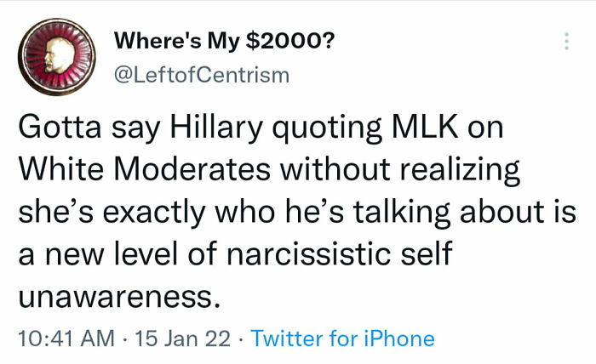Image resolution: width=596 pixels, height=364 pixels.
Task: Click the @LeftofCentrism handle
Action: tap(201, 75)
